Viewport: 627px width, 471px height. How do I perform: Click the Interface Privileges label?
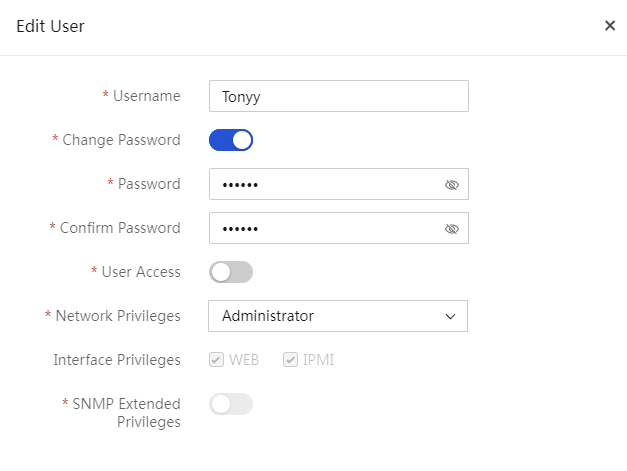click(x=117, y=360)
